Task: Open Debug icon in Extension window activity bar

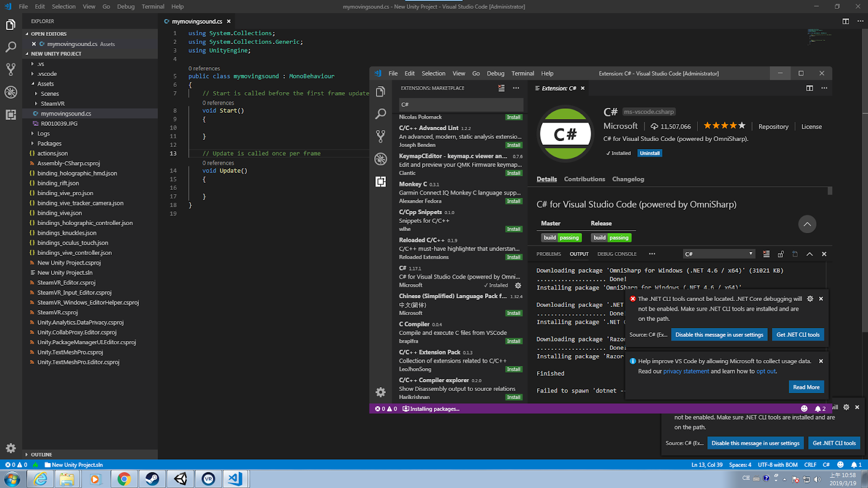Action: pos(381,159)
